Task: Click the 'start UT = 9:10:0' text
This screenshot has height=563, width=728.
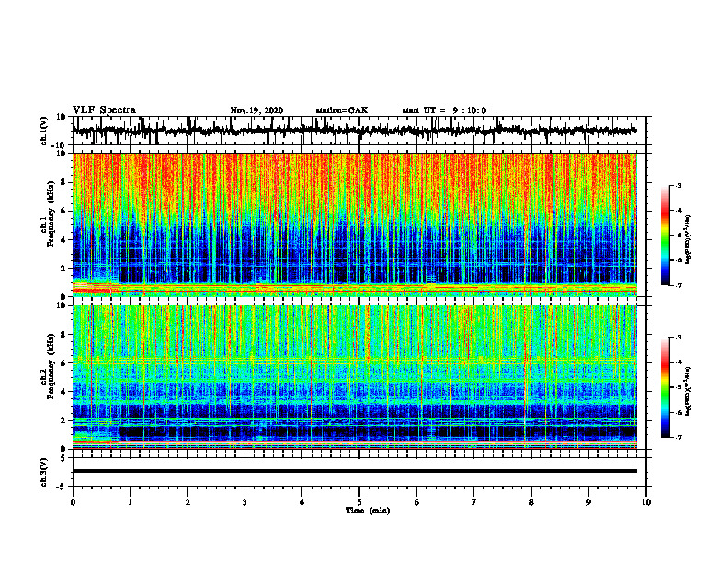Action: (444, 110)
